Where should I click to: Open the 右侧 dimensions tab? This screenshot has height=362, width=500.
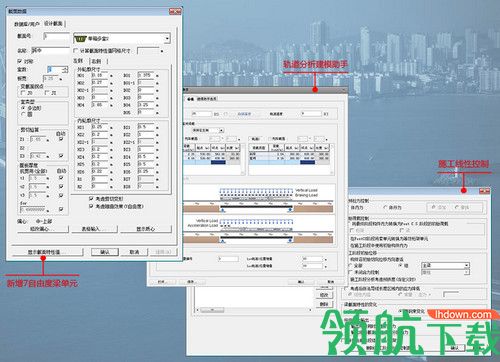tap(96, 61)
